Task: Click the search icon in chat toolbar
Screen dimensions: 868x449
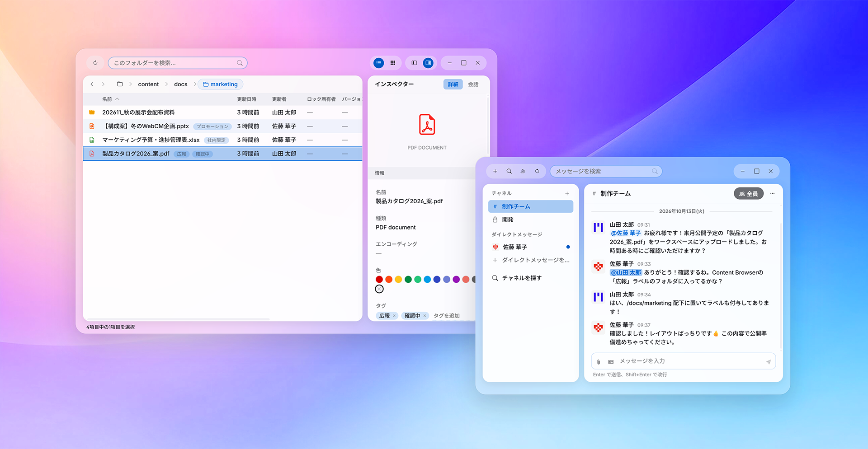Action: [x=509, y=171]
